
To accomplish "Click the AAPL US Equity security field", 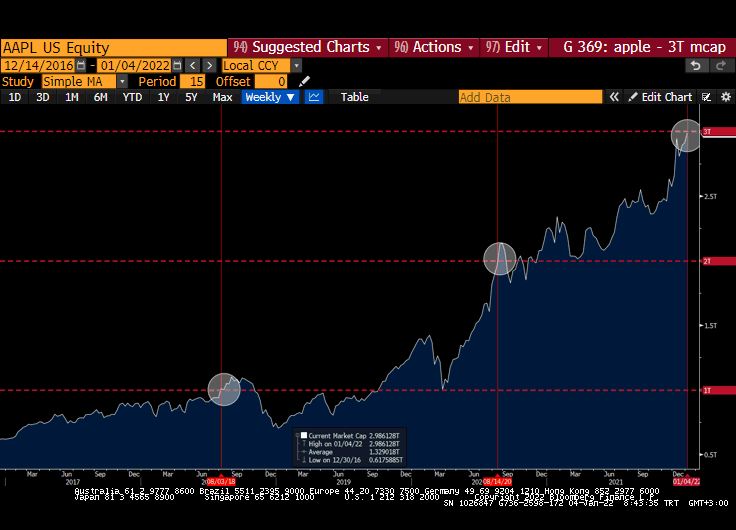I will (114, 48).
